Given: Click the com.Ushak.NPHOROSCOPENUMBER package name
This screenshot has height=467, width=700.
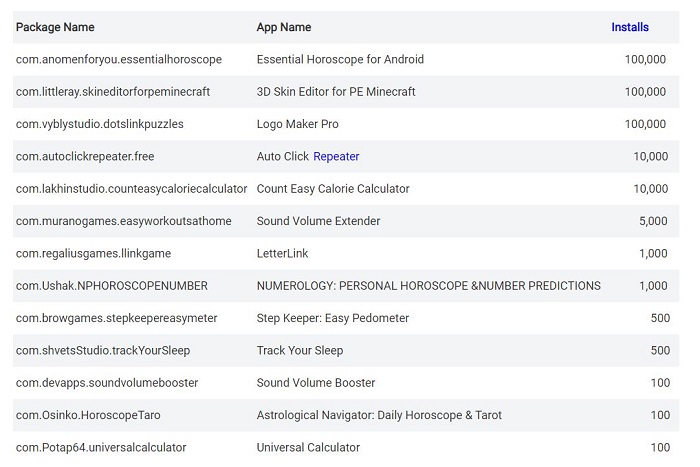Looking at the screenshot, I should [x=112, y=286].
